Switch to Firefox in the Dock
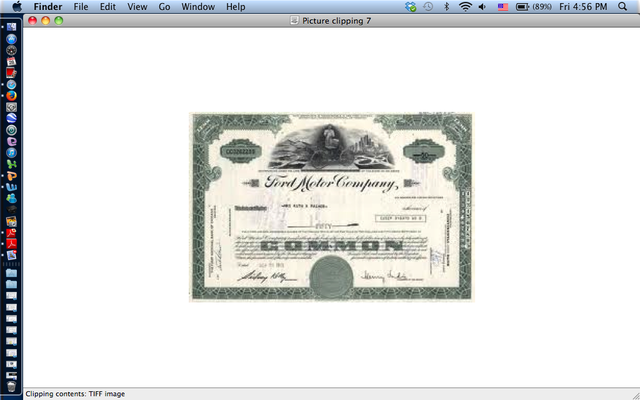 tap(11, 96)
